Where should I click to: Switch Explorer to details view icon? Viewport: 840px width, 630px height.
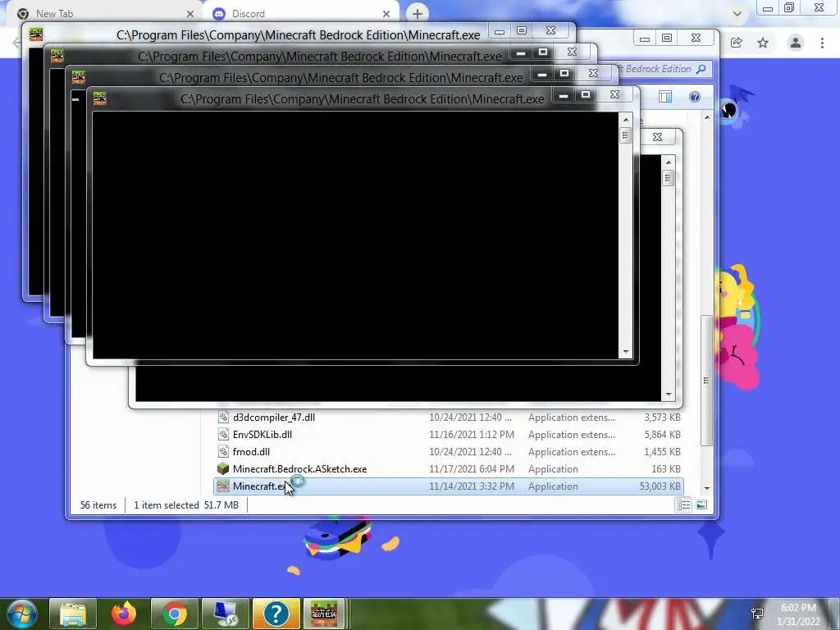click(683, 504)
